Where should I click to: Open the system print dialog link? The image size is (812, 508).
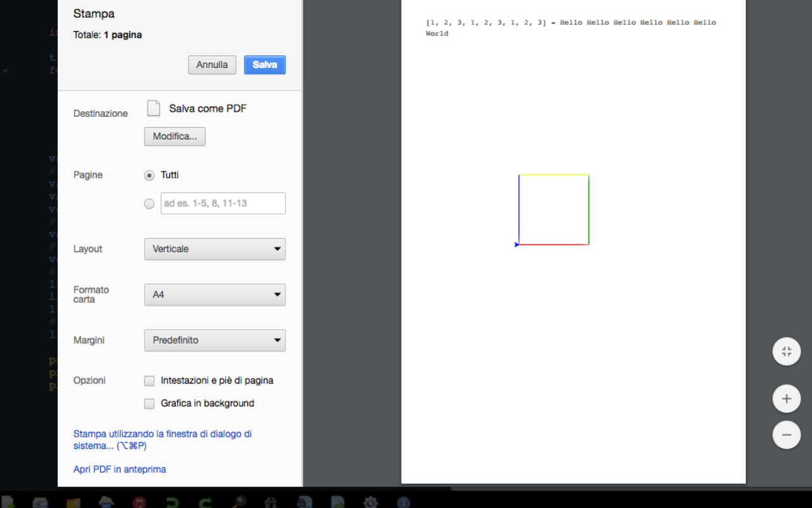tap(162, 440)
